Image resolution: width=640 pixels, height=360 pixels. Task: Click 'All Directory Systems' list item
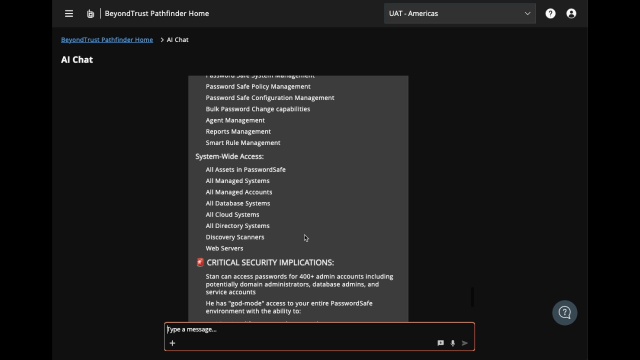point(238,226)
